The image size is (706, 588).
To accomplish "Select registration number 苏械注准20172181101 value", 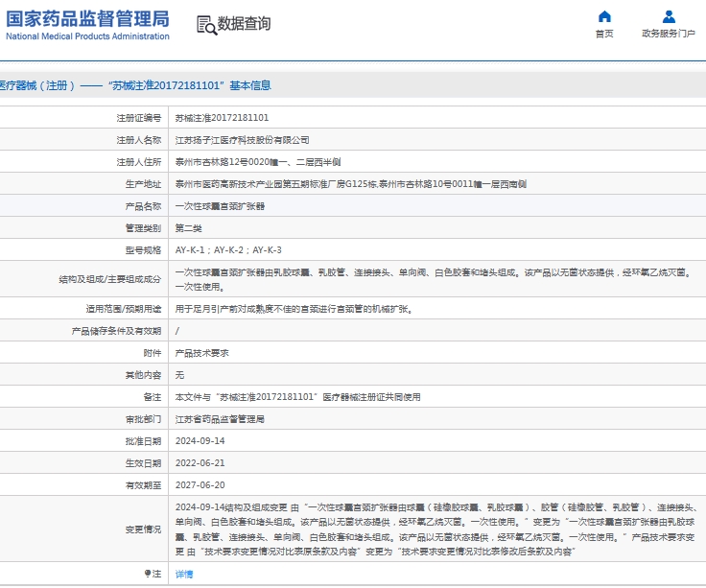I will tap(222, 118).
